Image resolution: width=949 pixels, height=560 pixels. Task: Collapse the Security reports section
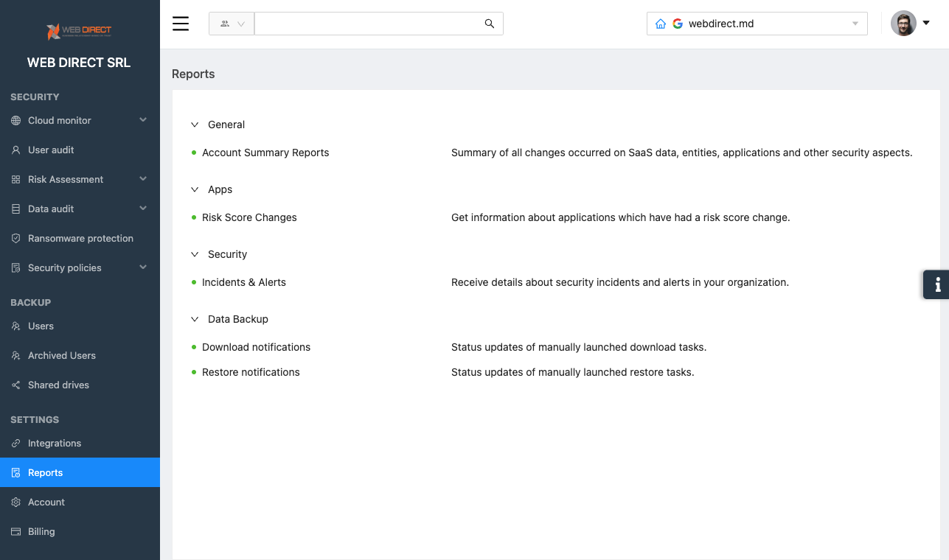tap(195, 254)
